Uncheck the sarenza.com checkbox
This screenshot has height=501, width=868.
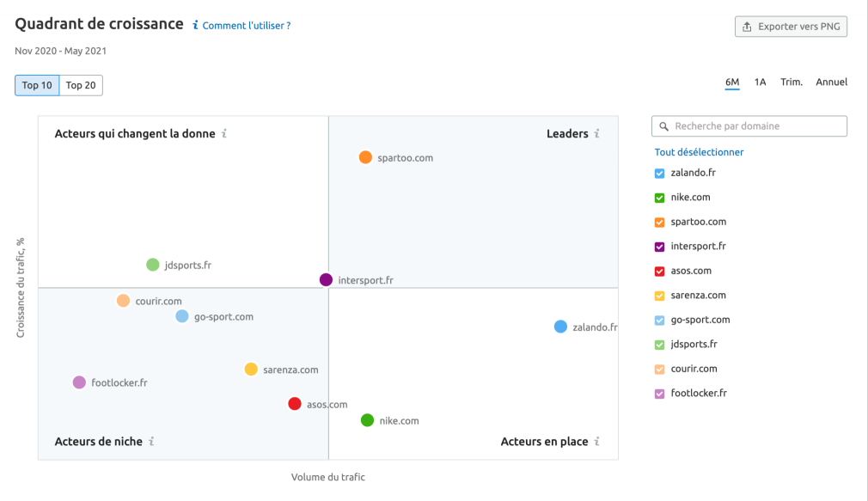point(659,296)
